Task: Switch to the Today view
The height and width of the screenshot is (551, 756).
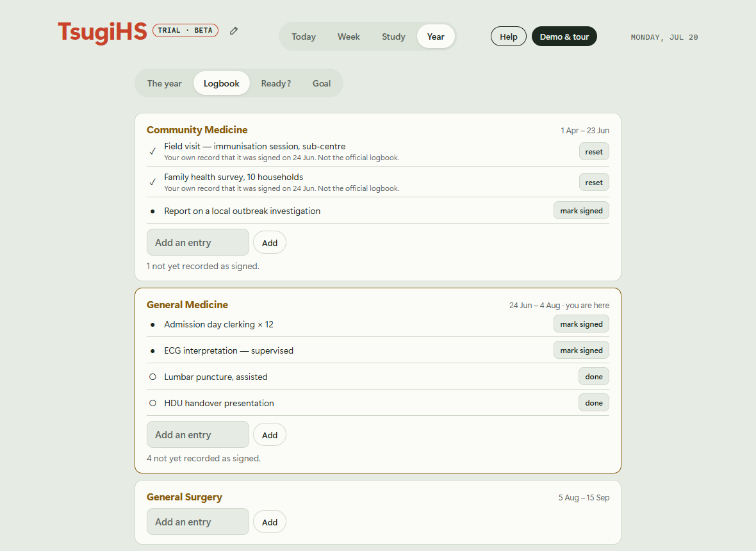Action: tap(304, 37)
